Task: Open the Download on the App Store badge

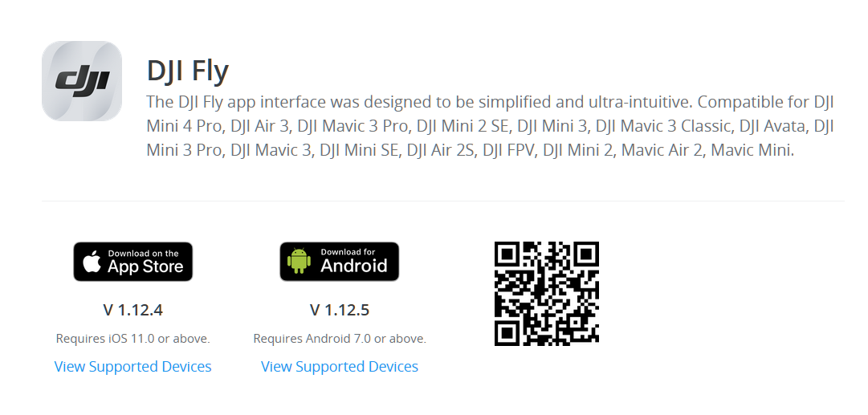Action: click(x=132, y=261)
